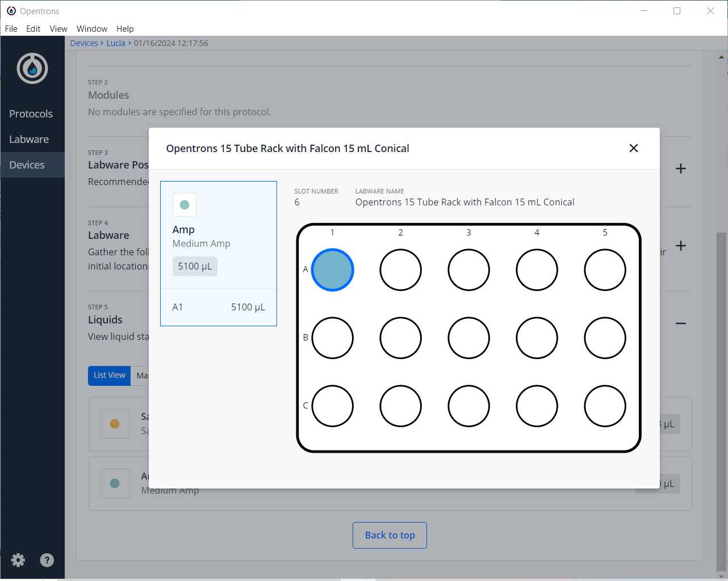
Task: Go to Protocols in sidebar
Action: (x=32, y=113)
